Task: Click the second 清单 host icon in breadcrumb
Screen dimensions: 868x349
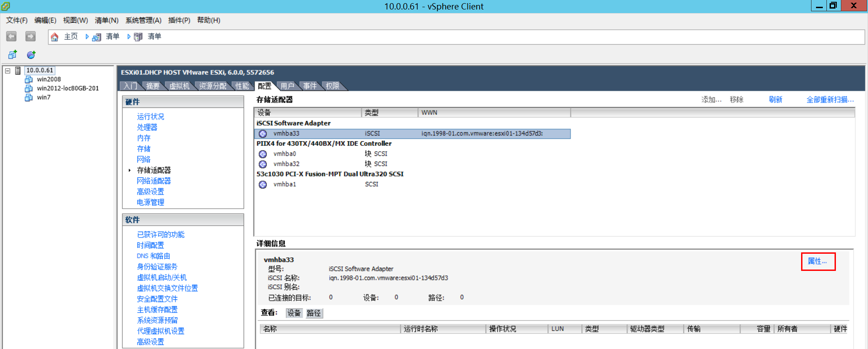Action: pos(138,37)
